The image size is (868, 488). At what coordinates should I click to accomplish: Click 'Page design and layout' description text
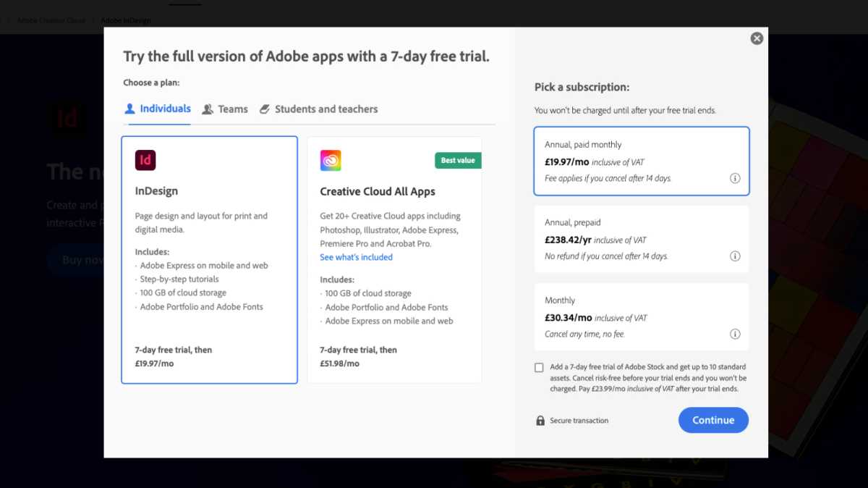[x=201, y=223]
